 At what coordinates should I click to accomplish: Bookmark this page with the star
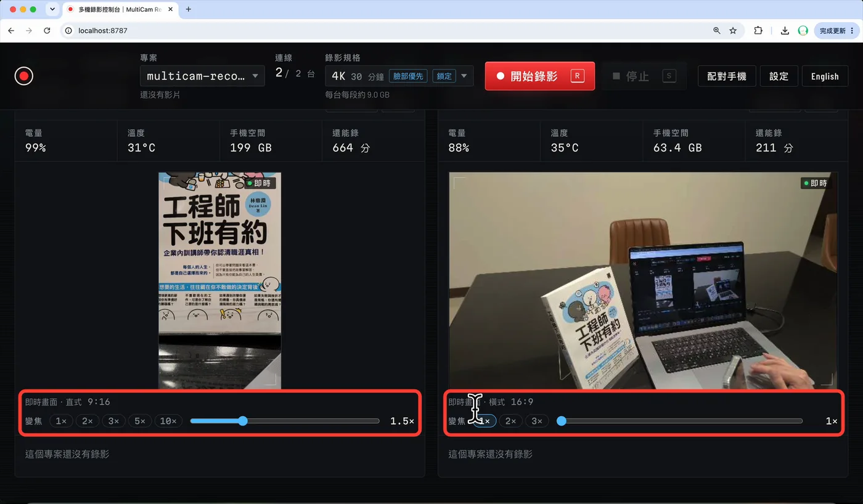click(733, 30)
